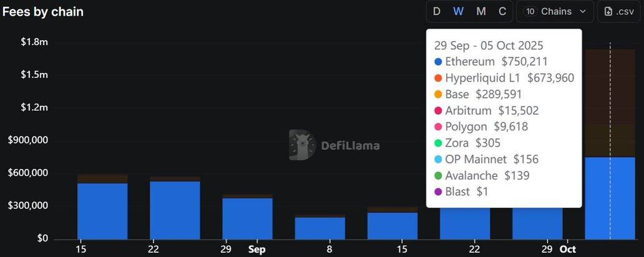Click the light blue OP Mainnet dot
This screenshot has height=257, width=644.
438,159
